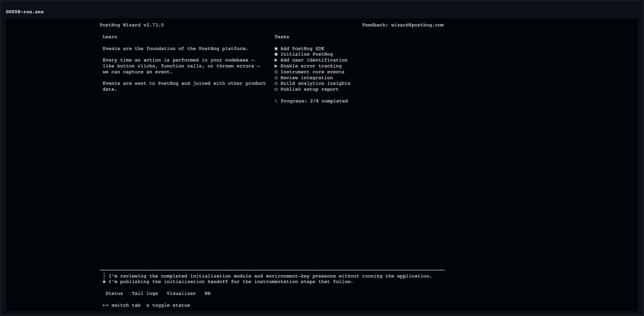Expand the arrow beside Enable error tracking
The height and width of the screenshot is (316, 644).
coord(276,66)
